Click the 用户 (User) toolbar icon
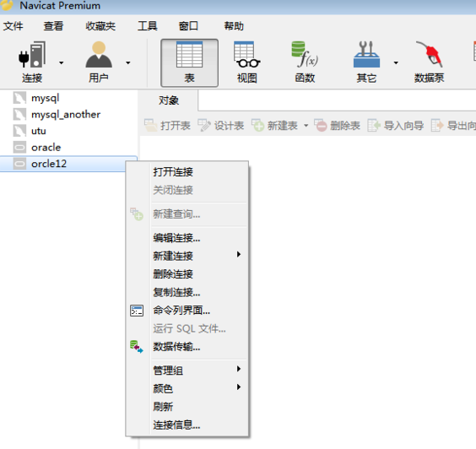This screenshot has height=449, width=476. tap(99, 62)
